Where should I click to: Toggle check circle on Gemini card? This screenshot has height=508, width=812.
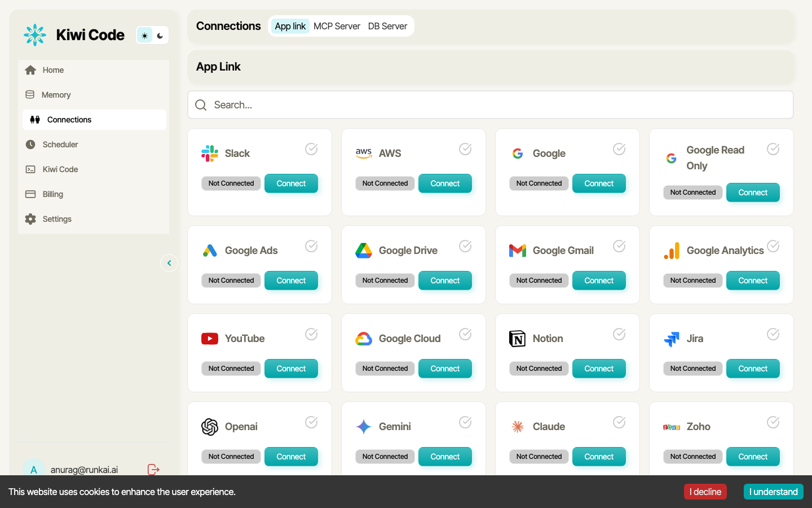tap(465, 422)
